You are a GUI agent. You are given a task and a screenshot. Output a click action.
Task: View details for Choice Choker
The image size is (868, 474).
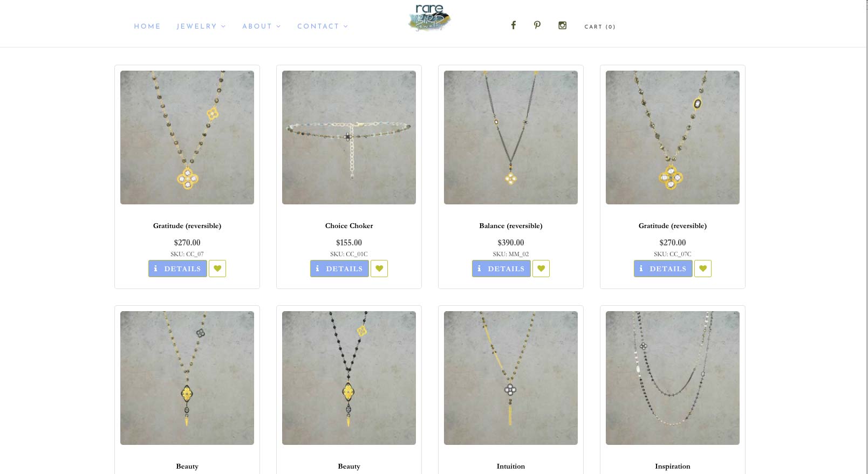[339, 269]
